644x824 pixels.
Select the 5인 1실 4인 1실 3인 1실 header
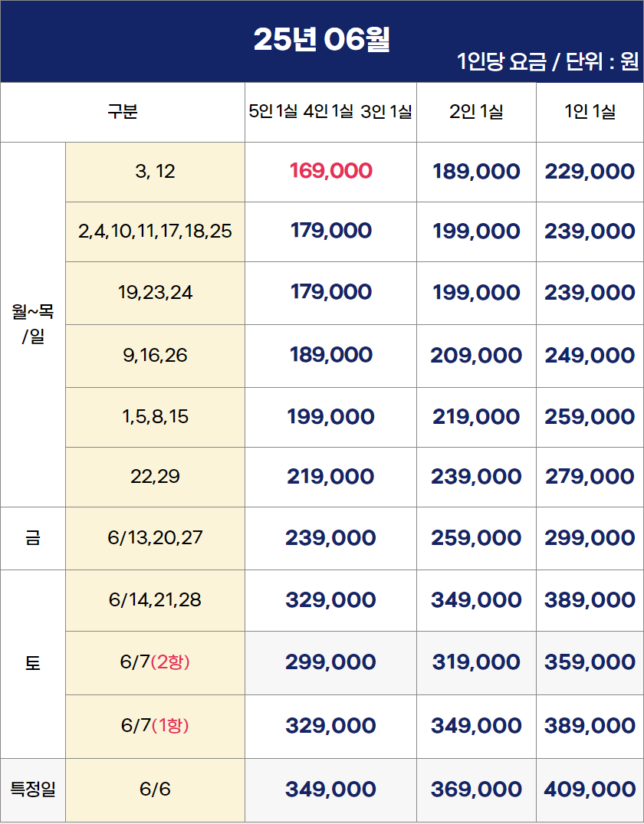coord(330,112)
